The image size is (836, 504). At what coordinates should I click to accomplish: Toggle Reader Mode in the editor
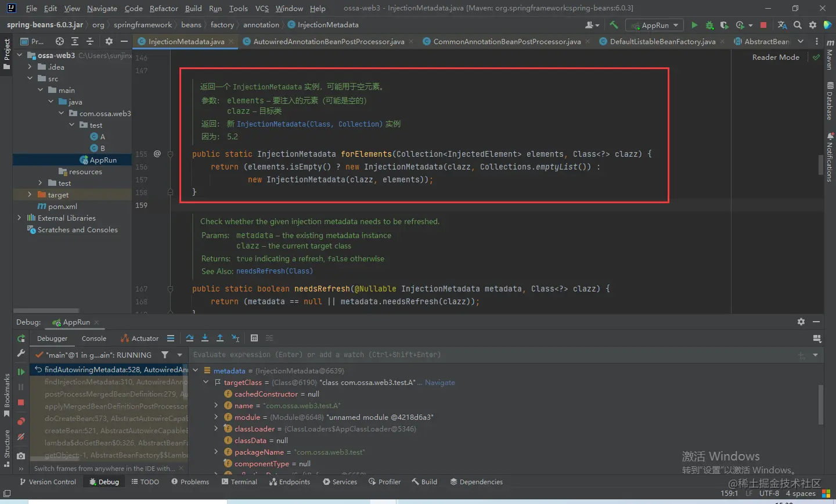(x=776, y=57)
